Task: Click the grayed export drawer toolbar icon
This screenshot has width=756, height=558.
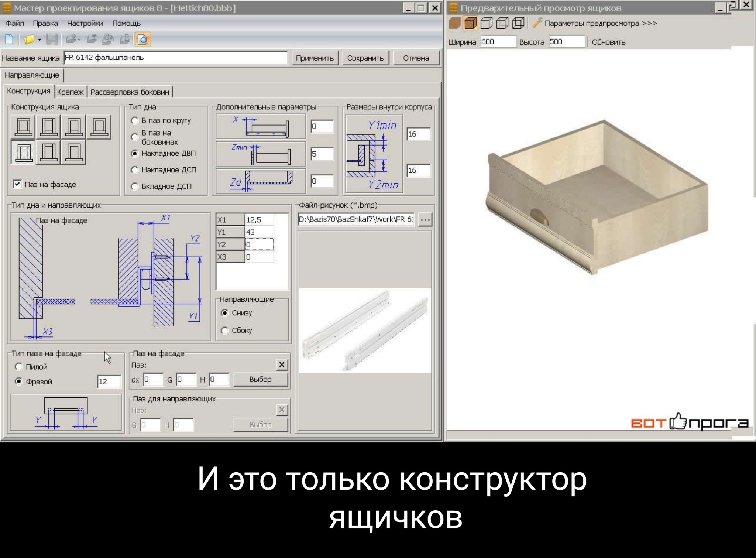Action: (92, 39)
